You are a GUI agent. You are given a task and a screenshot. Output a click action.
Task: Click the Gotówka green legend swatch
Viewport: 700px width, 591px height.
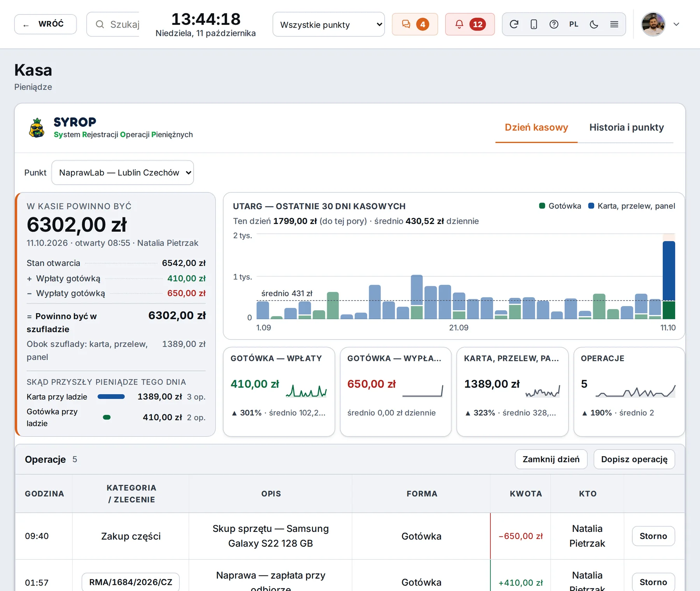pyautogui.click(x=542, y=206)
